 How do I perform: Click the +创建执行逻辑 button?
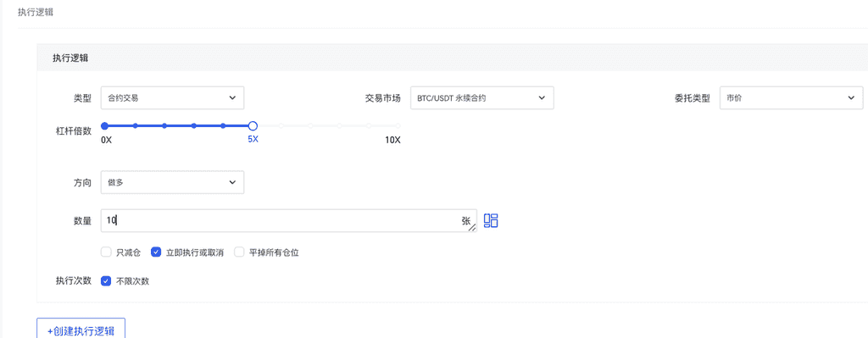(x=81, y=330)
